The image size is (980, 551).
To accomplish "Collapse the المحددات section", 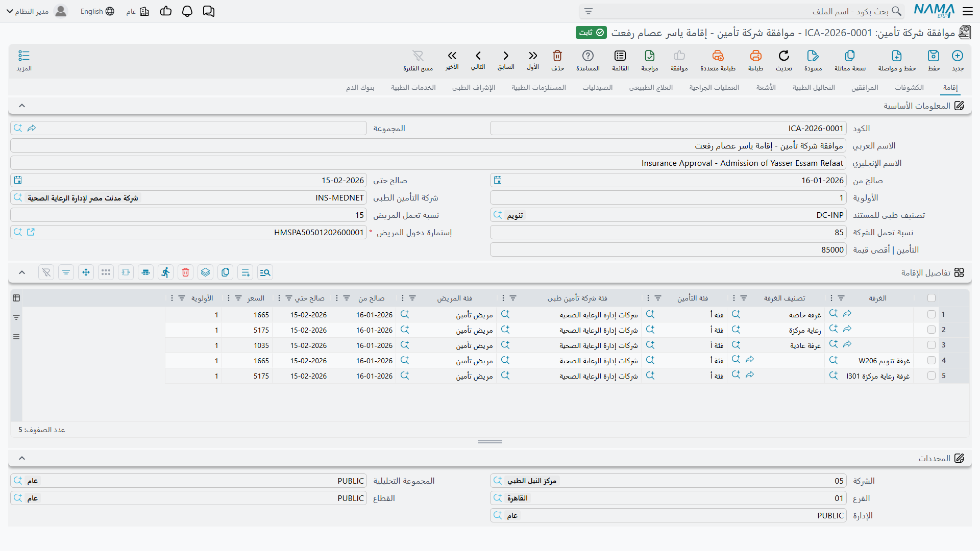I will click(x=22, y=458).
